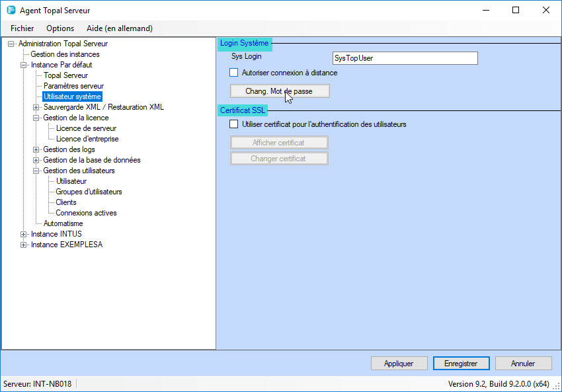
Task: Expand the Instance INTUS node
Action: coord(24,234)
